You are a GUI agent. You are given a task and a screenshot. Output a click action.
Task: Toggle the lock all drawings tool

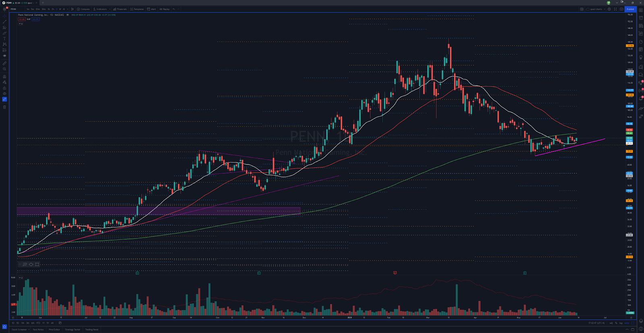point(4,88)
